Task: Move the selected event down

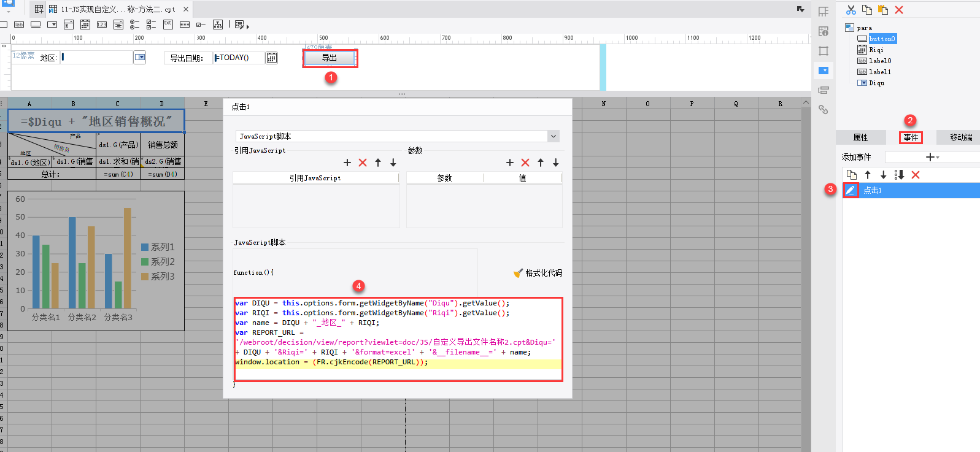Action: [x=884, y=175]
